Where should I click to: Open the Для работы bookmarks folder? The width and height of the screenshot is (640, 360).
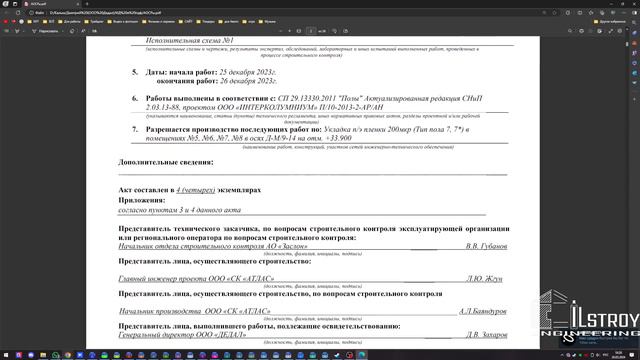coord(69,22)
